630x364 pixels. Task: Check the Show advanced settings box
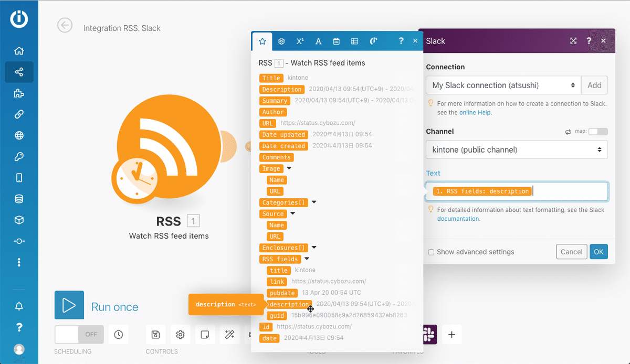431,252
